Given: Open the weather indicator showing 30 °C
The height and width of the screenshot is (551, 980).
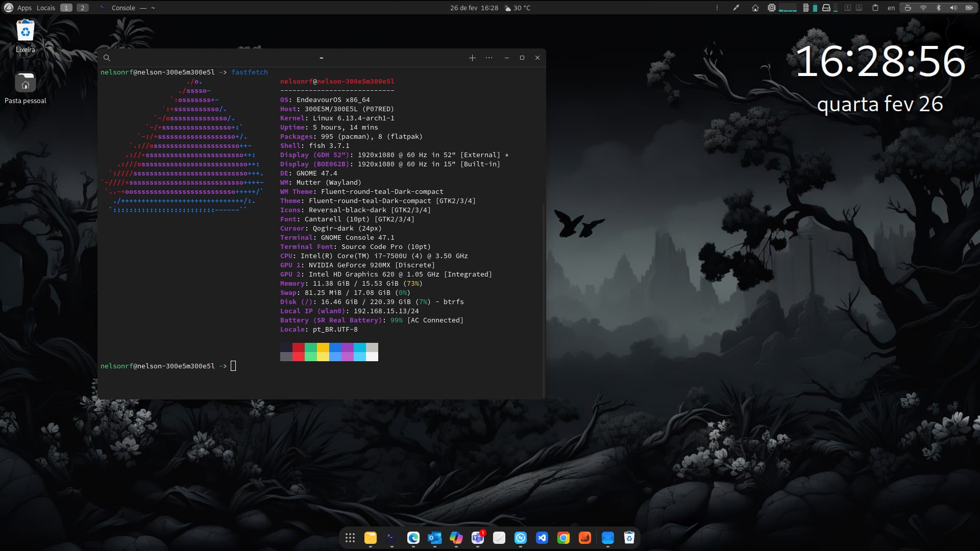Looking at the screenshot, I should (x=518, y=8).
